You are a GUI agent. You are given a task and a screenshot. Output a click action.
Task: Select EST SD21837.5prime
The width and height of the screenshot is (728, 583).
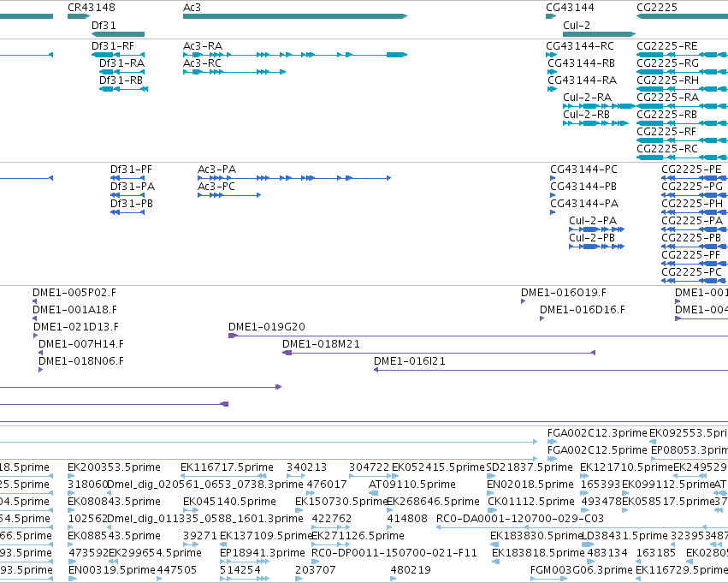(x=530, y=467)
